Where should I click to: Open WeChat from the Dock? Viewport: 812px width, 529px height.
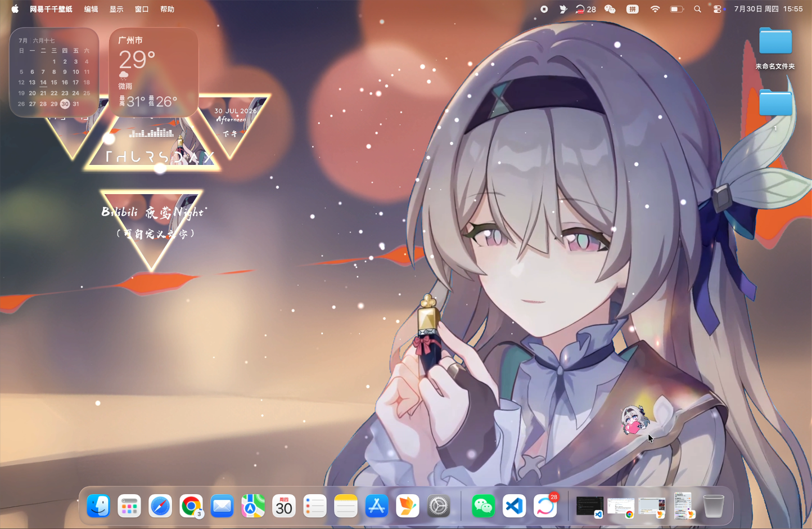coord(484,506)
